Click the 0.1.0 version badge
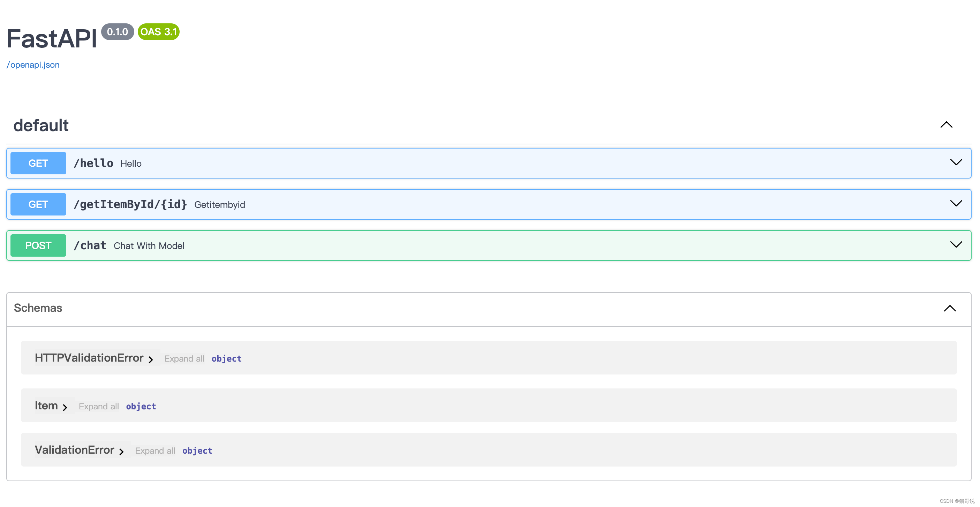 coord(117,32)
